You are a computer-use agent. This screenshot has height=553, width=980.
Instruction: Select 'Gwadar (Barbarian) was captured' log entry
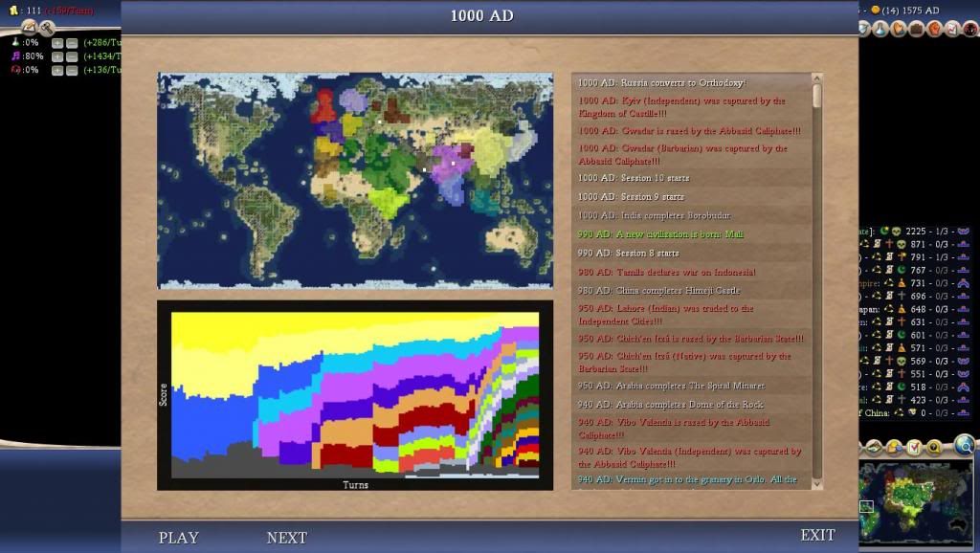[692, 154]
